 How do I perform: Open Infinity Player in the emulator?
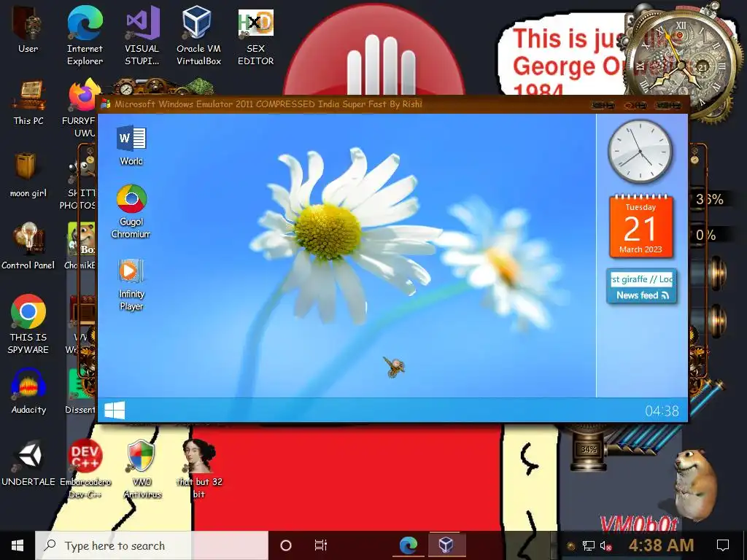click(131, 284)
